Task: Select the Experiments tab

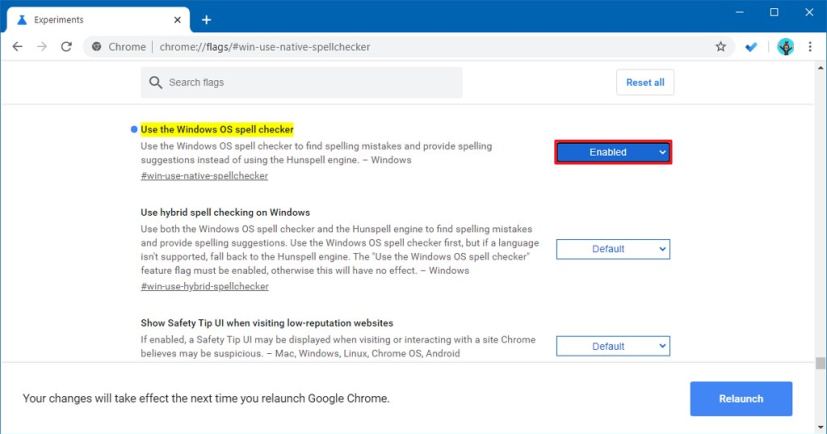Action: tap(98, 20)
